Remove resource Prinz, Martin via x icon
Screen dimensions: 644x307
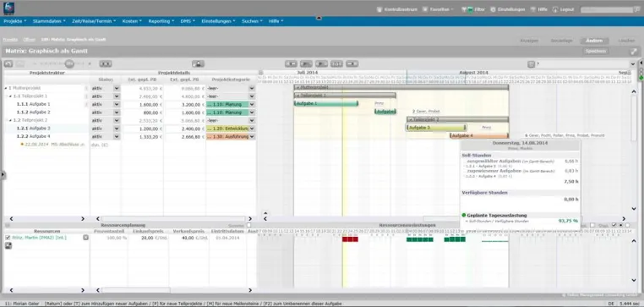point(85,238)
